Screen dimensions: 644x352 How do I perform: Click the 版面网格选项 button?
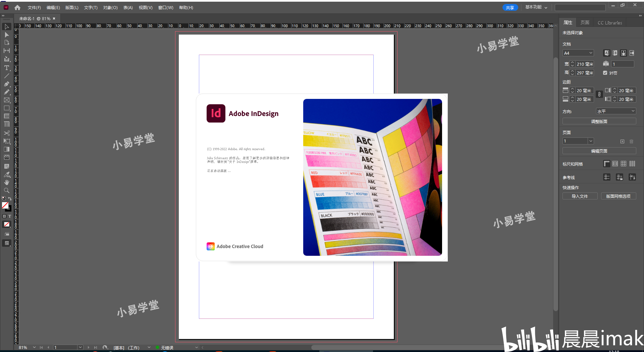click(x=618, y=196)
